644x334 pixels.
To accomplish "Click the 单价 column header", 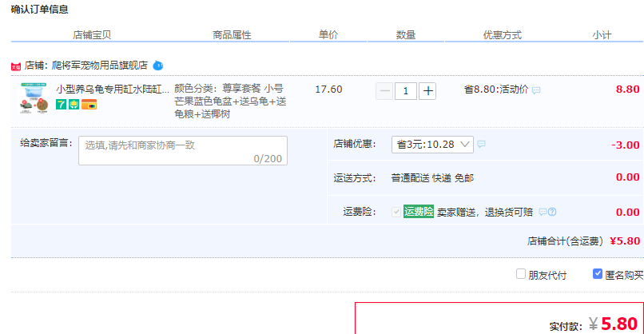I will [328, 35].
